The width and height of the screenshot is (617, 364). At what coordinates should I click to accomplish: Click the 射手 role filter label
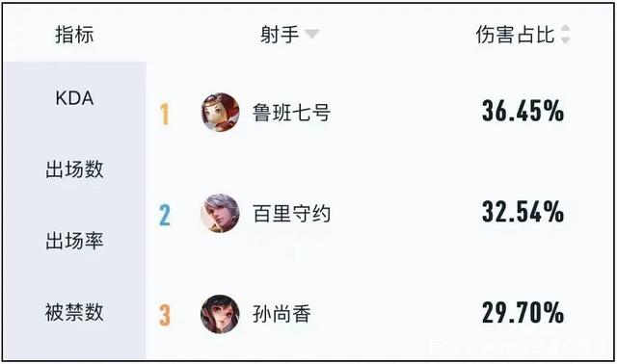(280, 35)
